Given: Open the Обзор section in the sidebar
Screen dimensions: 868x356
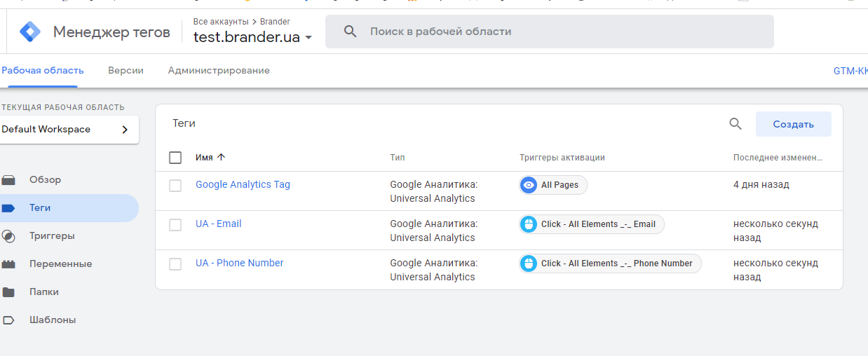Looking at the screenshot, I should 45,180.
